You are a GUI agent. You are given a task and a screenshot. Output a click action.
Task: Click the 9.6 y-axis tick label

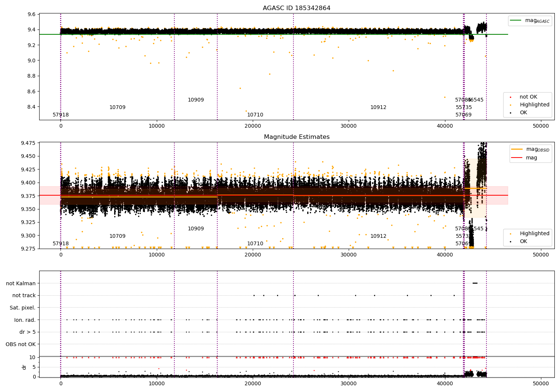point(32,14)
